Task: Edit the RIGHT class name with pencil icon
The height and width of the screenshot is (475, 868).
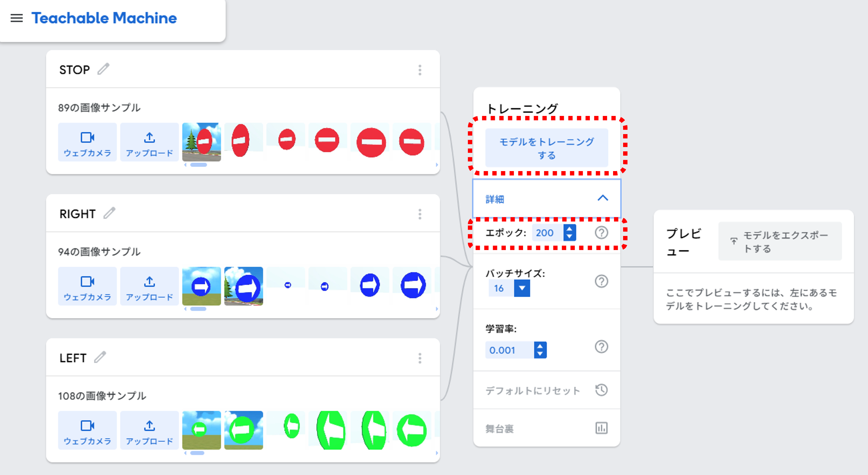Action: coord(109,213)
